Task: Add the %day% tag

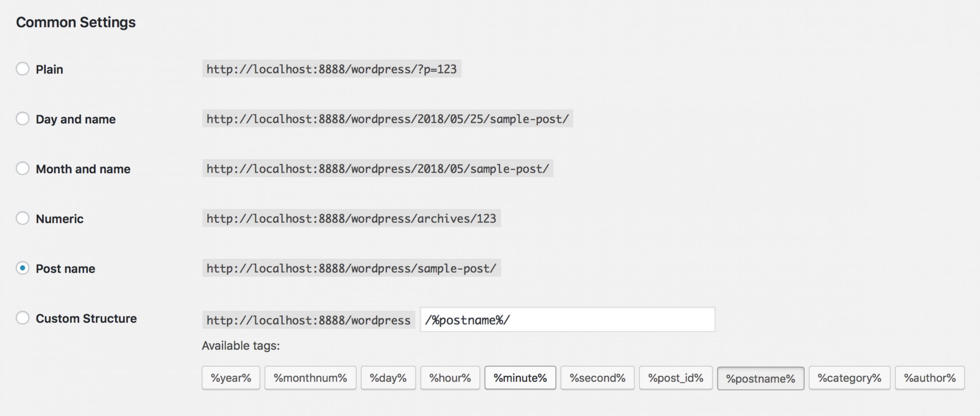Action: pyautogui.click(x=388, y=378)
